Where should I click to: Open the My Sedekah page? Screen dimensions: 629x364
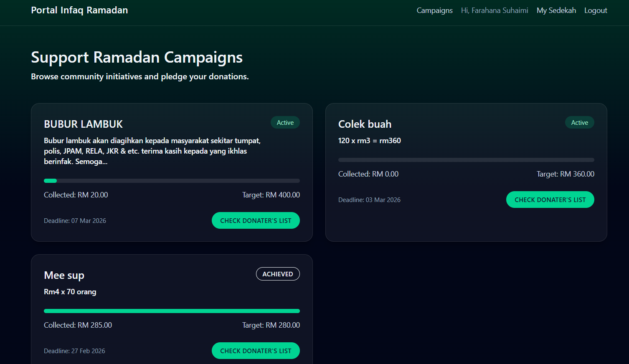pyautogui.click(x=556, y=10)
